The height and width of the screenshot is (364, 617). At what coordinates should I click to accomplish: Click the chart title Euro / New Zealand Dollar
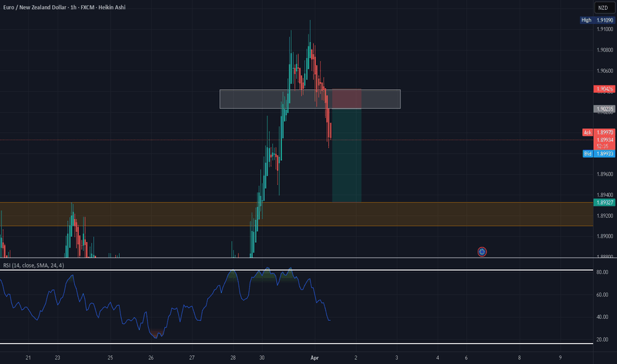pyautogui.click(x=34, y=7)
